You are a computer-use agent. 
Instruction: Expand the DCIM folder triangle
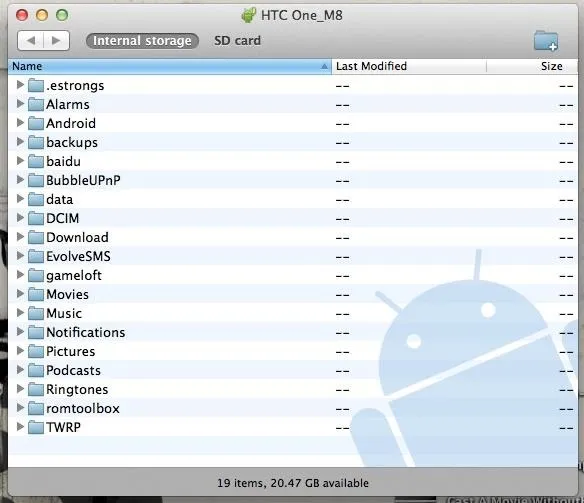click(20, 218)
